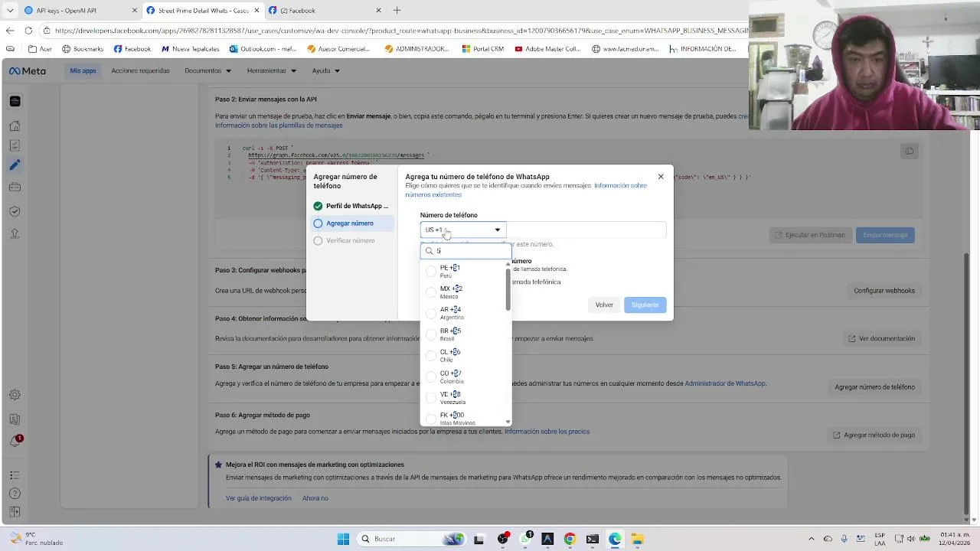Open the notifications bell with red badge

tap(15, 442)
